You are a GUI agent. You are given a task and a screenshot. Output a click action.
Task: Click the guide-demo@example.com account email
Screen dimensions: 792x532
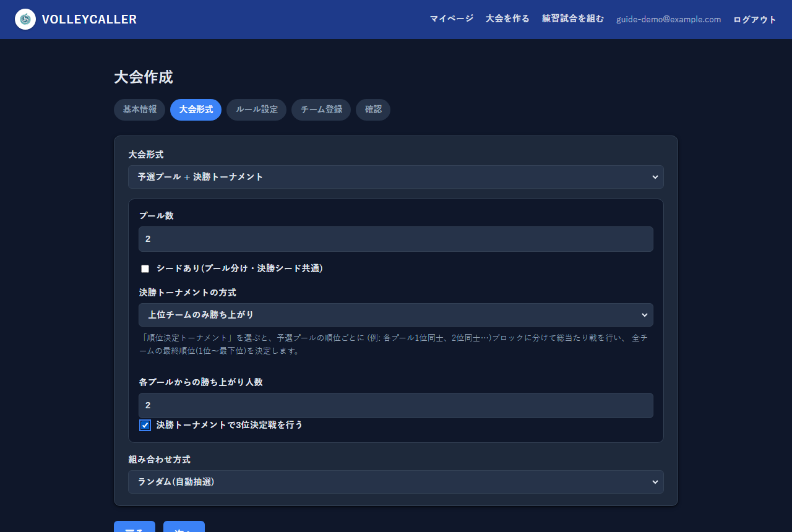(669, 19)
